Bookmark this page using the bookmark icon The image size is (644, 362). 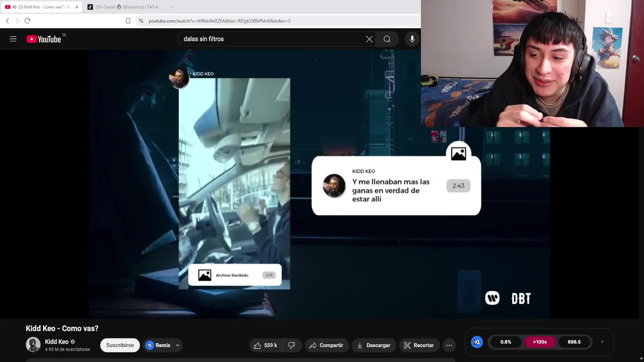(x=128, y=21)
